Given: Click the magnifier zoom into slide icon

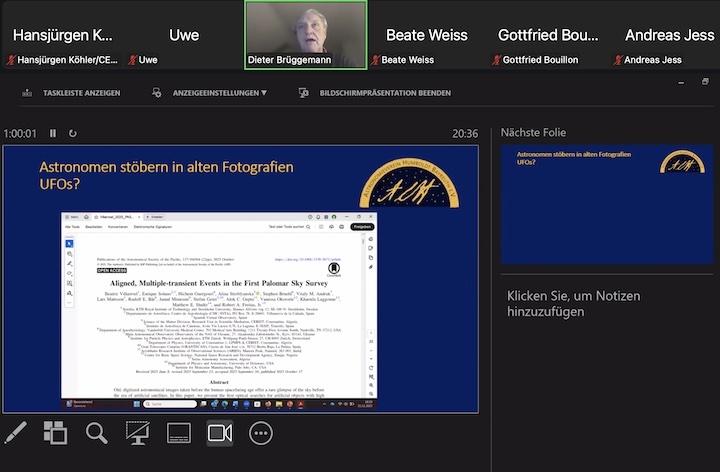Looking at the screenshot, I should [96, 433].
